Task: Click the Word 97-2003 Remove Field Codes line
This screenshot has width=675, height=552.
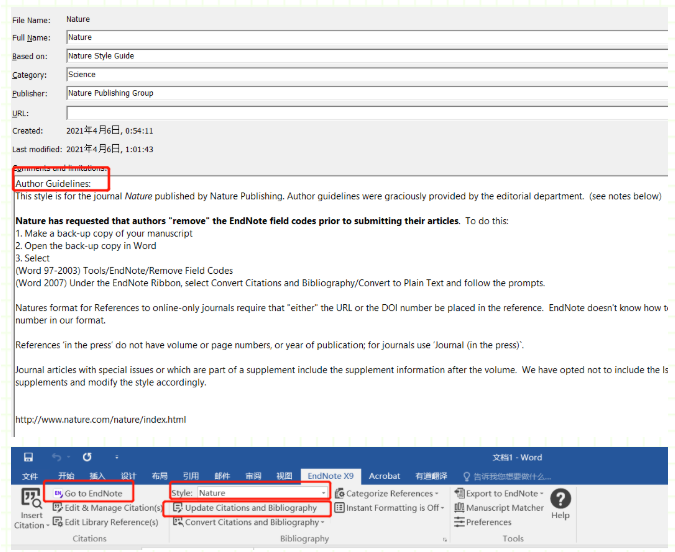Action: 124,270
